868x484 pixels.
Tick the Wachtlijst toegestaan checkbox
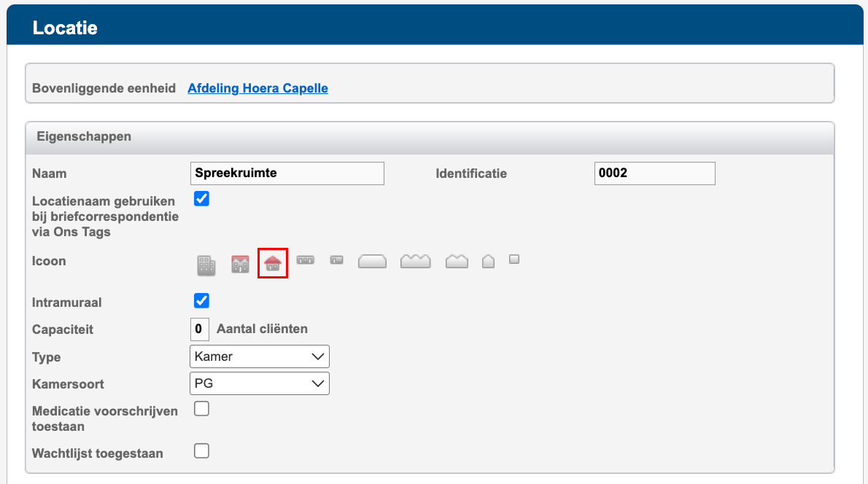(201, 450)
